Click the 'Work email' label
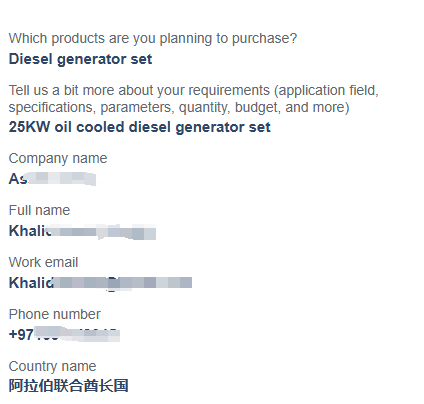Image resolution: width=424 pixels, height=404 pixels. [x=43, y=262]
